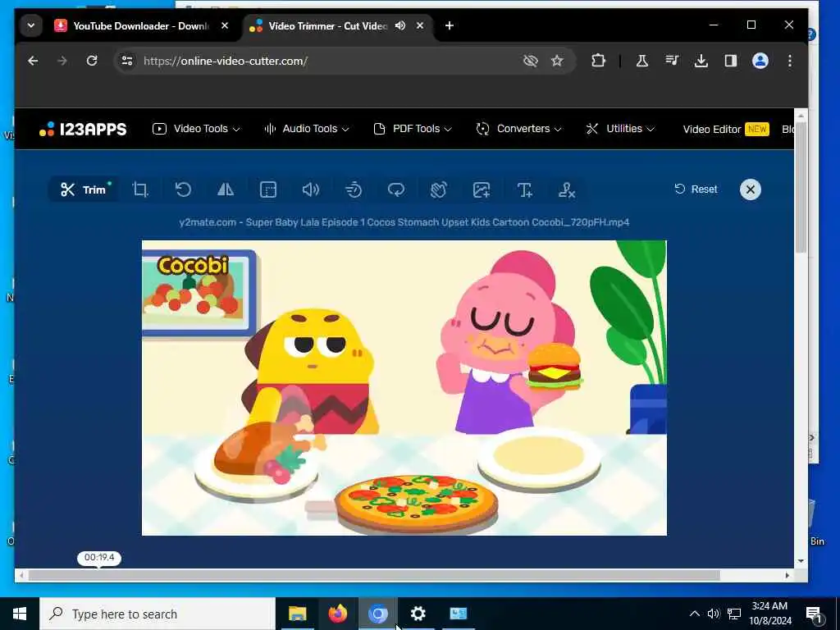Viewport: 840px width, 630px height.
Task: Expand the Video Tools menu
Action: [x=196, y=129]
